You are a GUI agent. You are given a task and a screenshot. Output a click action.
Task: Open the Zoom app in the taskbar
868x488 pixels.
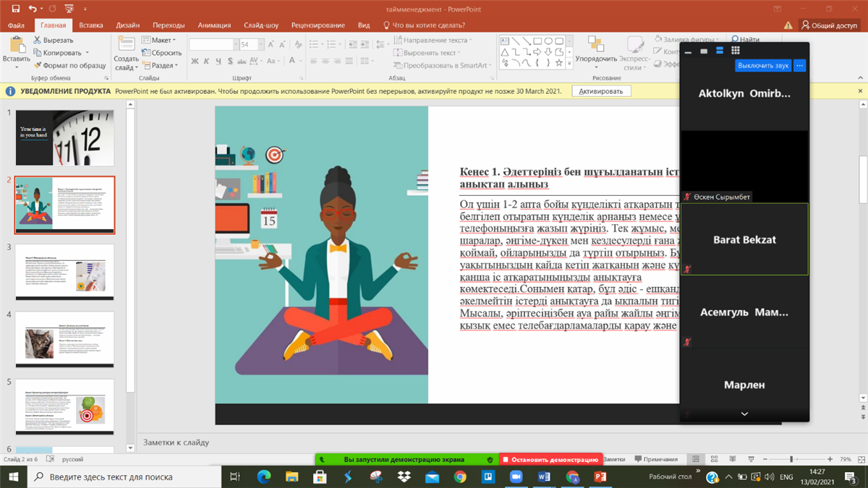516,477
